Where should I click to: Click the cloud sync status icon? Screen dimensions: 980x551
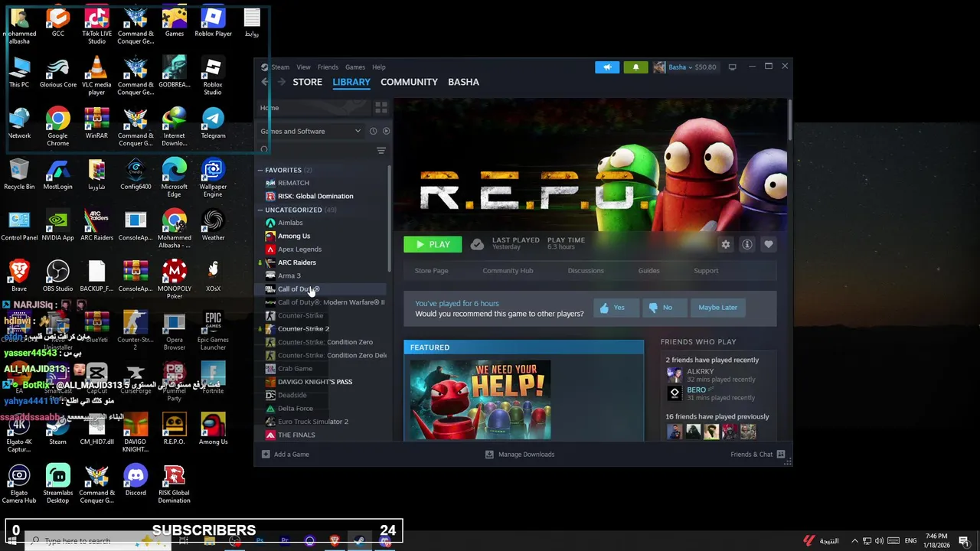coord(477,244)
